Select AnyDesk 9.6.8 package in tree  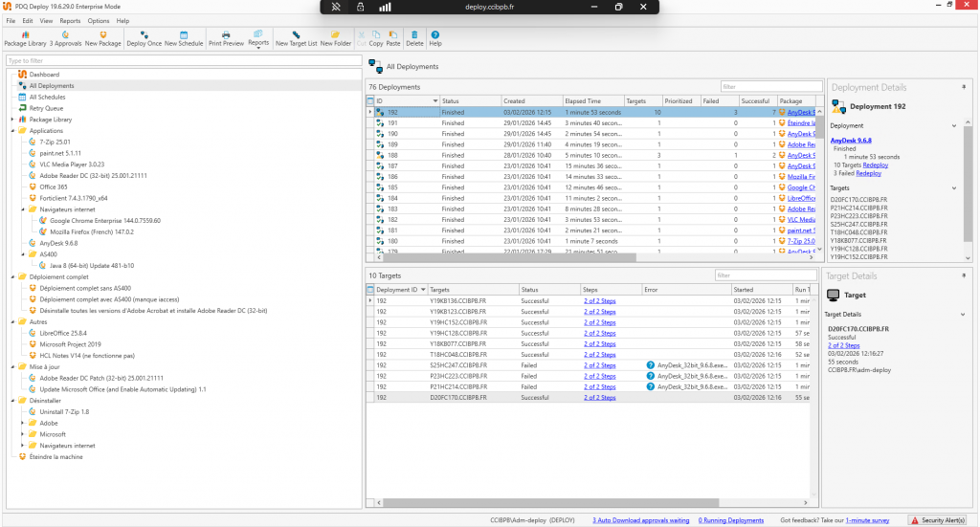[58, 243]
